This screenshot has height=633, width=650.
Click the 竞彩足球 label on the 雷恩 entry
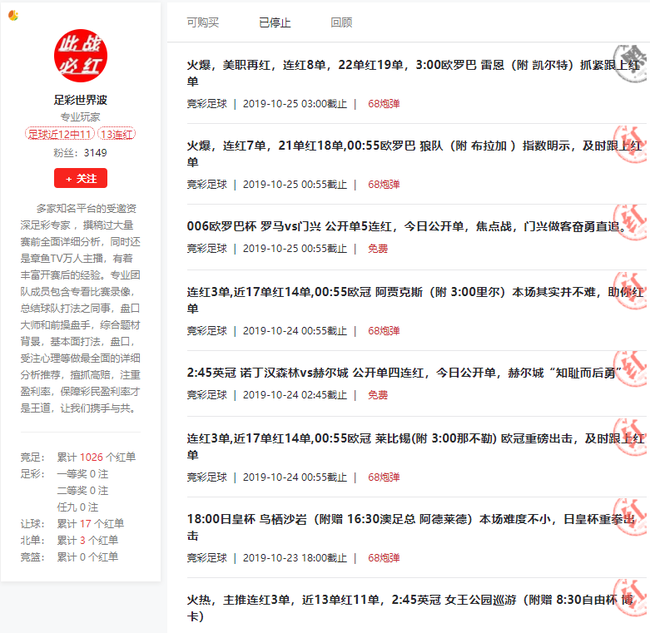click(207, 104)
